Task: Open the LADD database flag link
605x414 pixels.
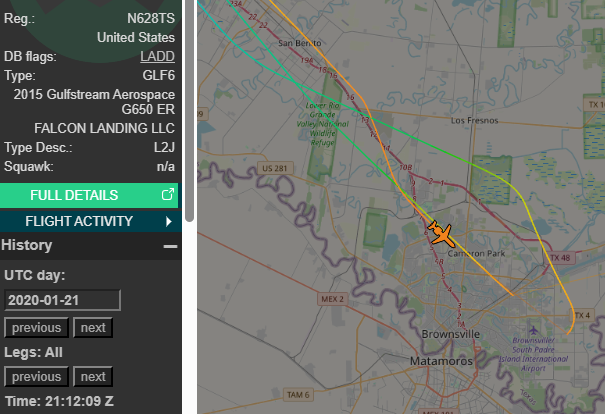Action: 157,56
